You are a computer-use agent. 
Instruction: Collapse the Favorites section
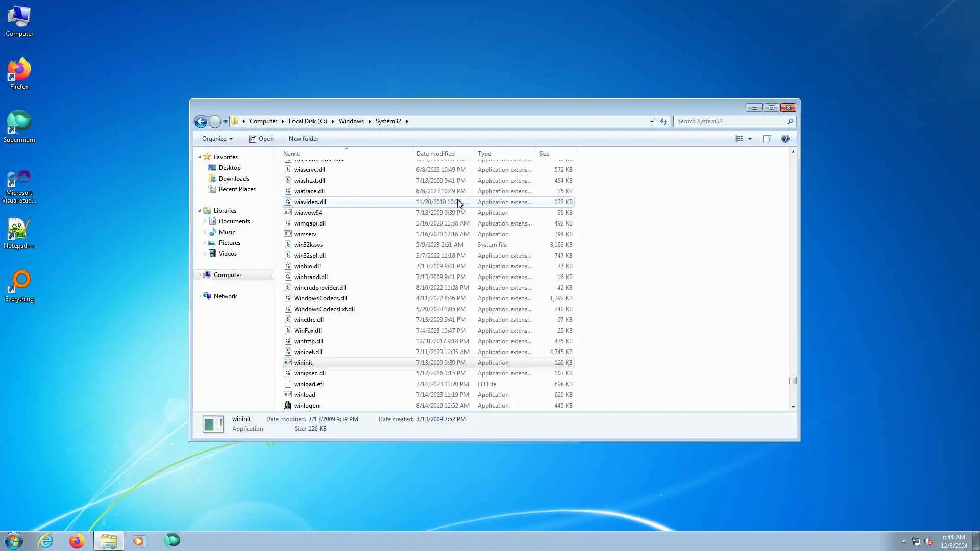200,157
